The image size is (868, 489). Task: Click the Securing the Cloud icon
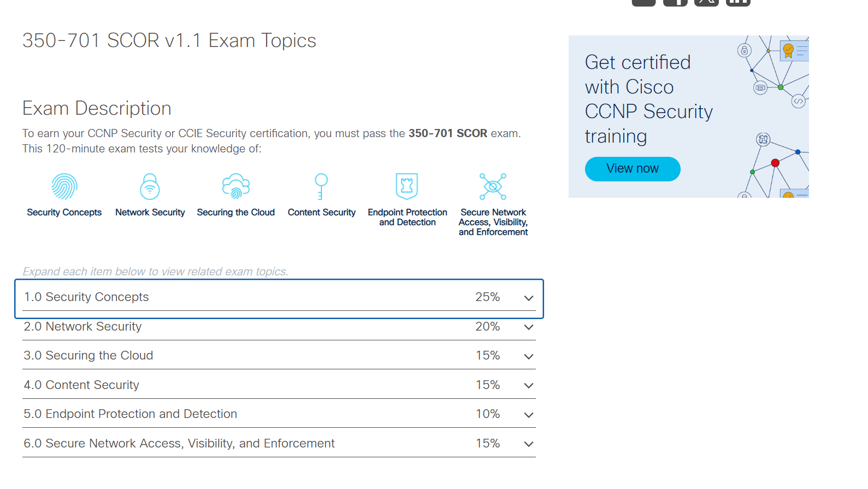pyautogui.click(x=235, y=186)
